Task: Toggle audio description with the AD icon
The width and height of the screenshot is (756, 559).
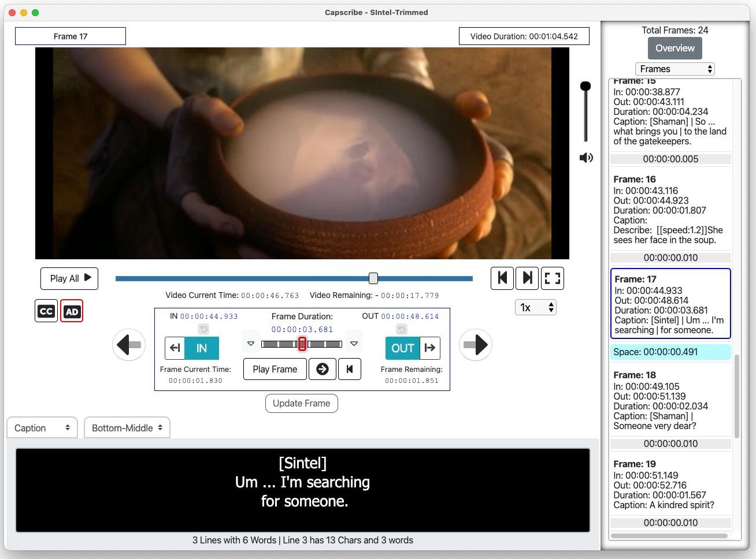Action: 72,311
